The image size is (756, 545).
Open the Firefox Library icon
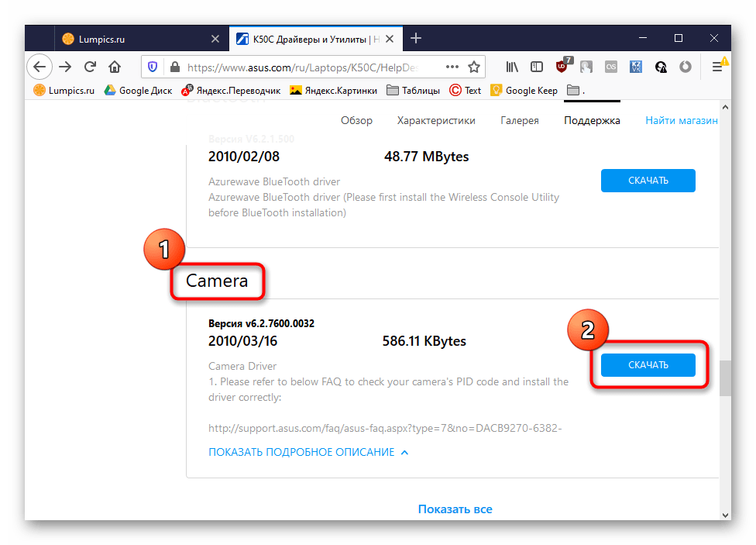click(510, 67)
